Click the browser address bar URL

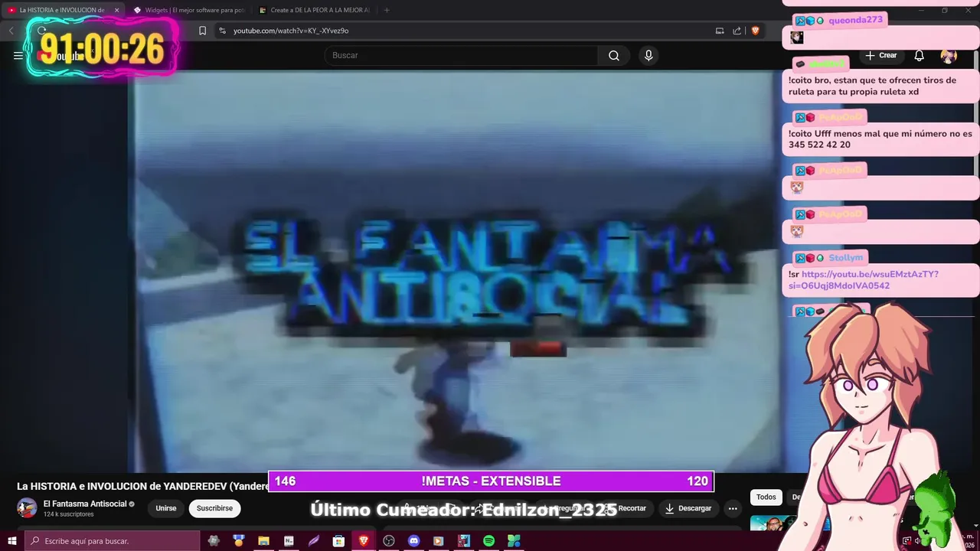tap(291, 31)
